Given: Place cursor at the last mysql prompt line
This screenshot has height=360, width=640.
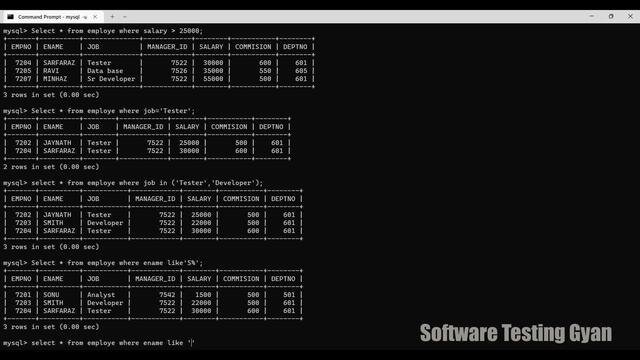Looking at the screenshot, I should click(99, 343).
